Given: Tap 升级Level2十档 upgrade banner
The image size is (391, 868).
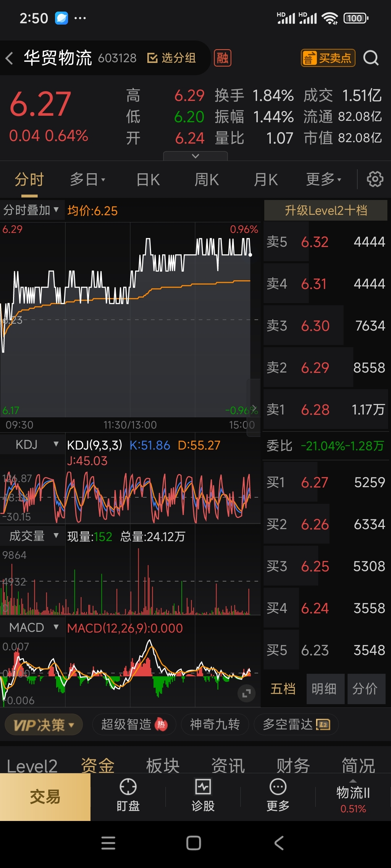Looking at the screenshot, I should [x=326, y=210].
